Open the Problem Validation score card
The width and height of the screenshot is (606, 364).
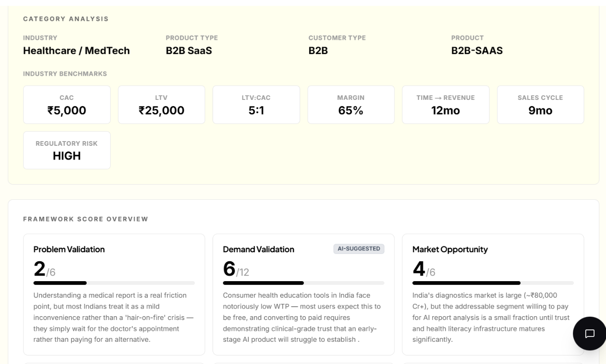tap(114, 294)
